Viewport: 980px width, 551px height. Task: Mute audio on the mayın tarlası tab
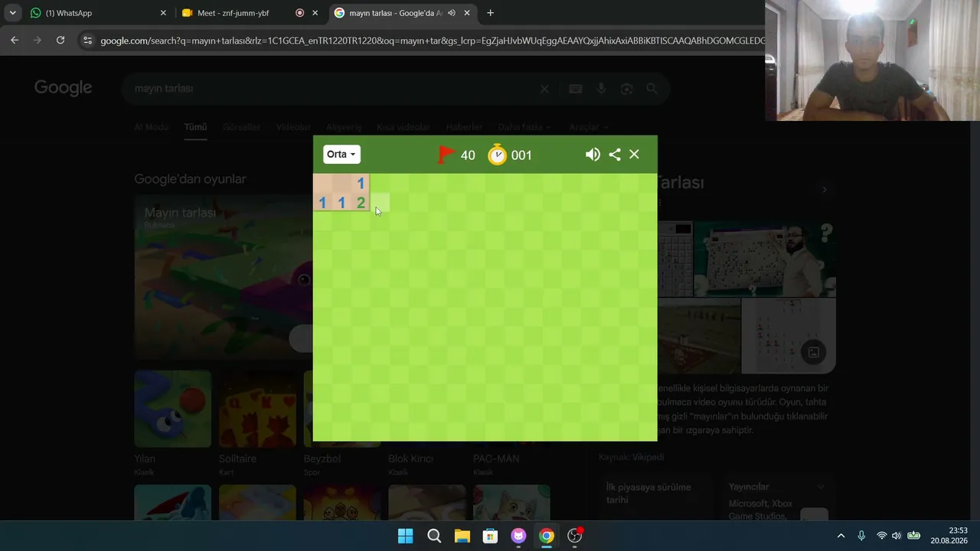tap(451, 13)
